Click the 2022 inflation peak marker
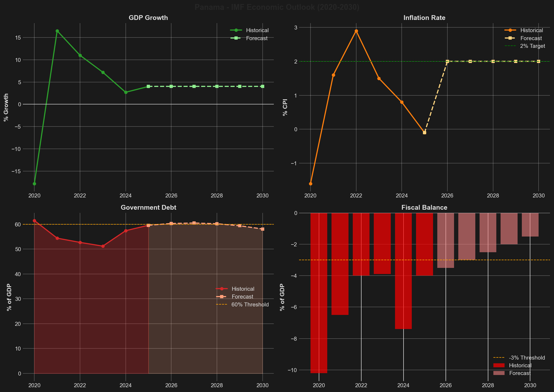 click(x=356, y=31)
